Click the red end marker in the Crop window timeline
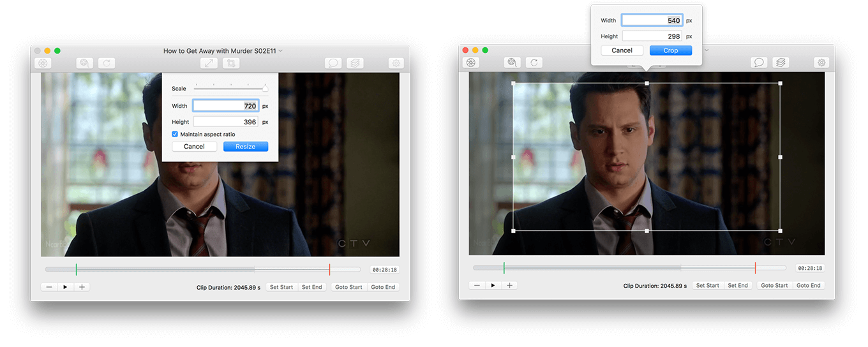This screenshot has width=868, height=347. click(x=755, y=267)
